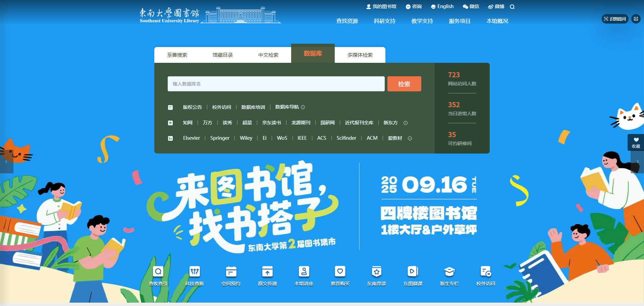
Task: Open the 教学支持 menu
Action: tap(422, 21)
